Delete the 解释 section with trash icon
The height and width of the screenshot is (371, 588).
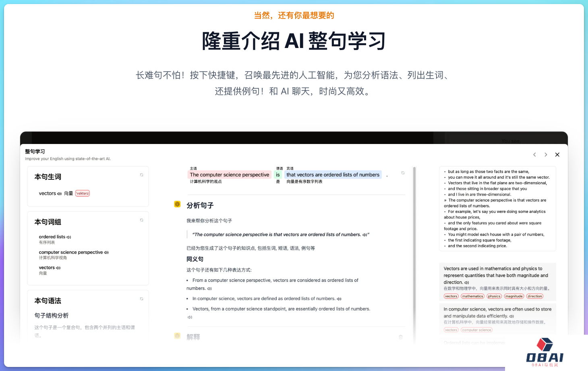(401, 337)
